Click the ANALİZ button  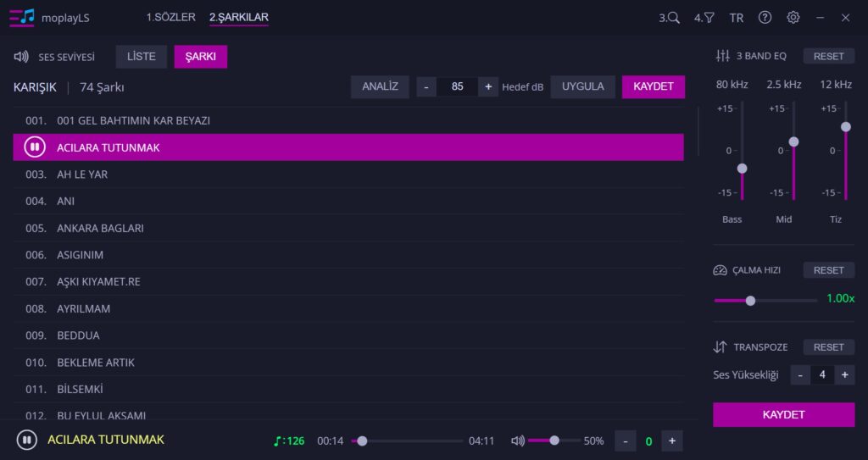(x=380, y=87)
